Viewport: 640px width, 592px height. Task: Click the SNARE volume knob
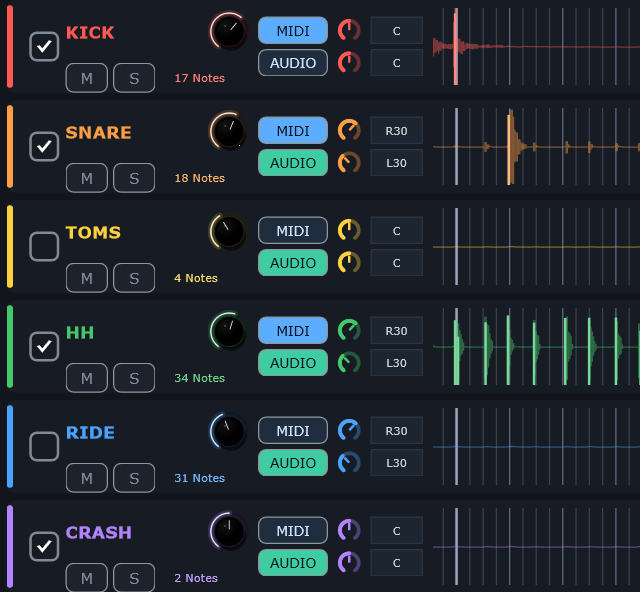229,131
